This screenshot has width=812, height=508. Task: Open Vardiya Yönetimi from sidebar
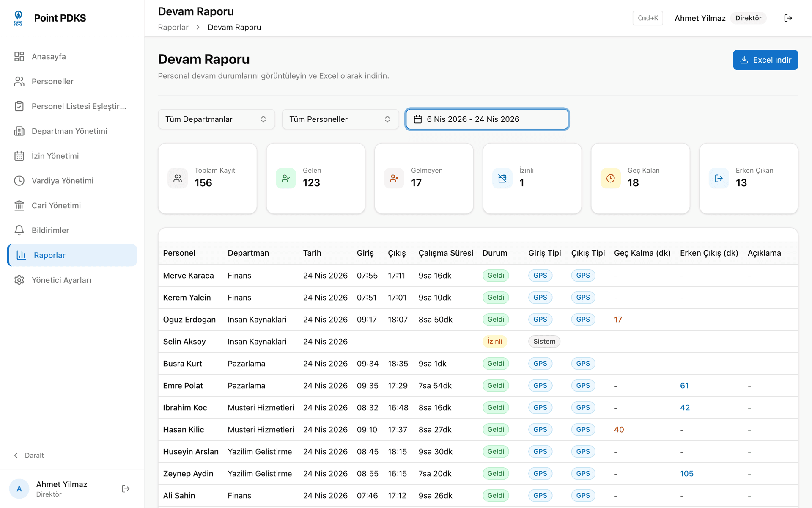coord(72,181)
